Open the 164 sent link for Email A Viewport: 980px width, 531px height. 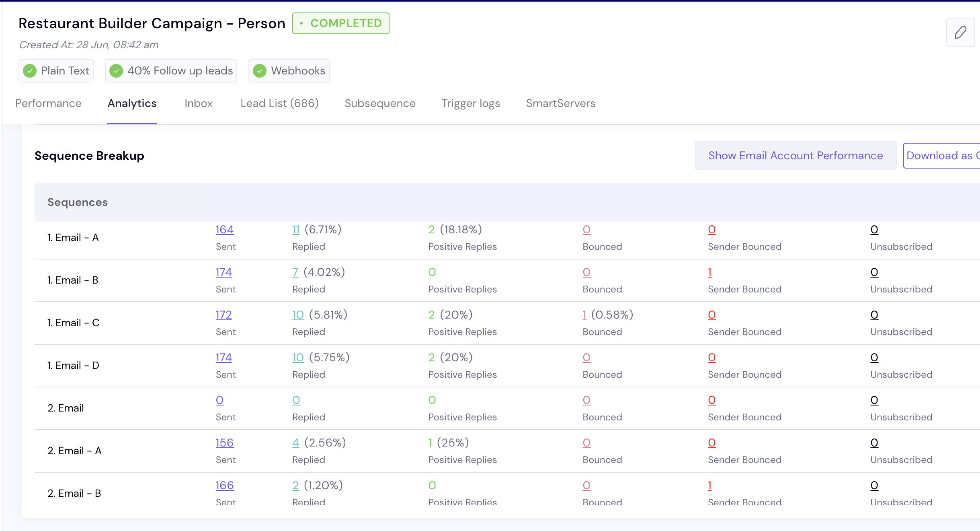224,230
